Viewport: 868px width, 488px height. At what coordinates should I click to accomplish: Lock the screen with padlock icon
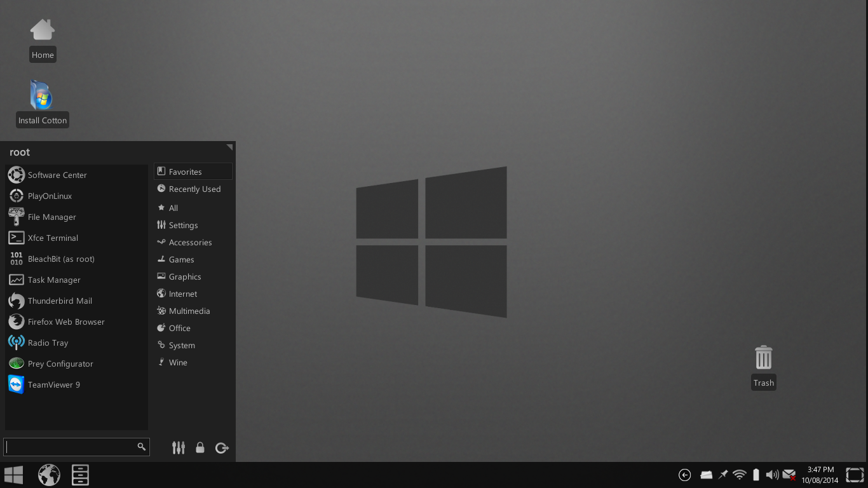tap(200, 447)
